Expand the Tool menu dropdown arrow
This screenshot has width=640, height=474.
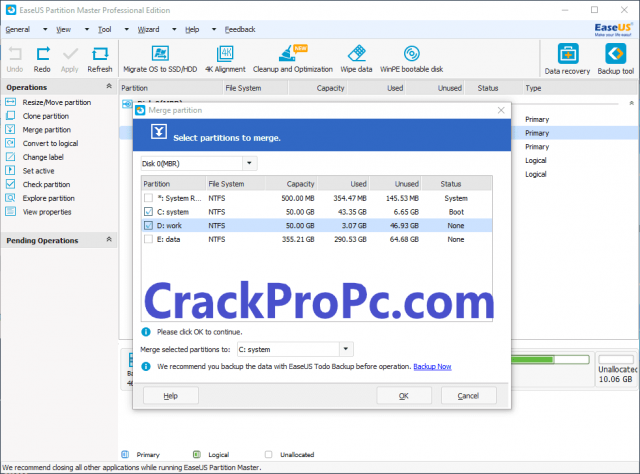point(127,29)
